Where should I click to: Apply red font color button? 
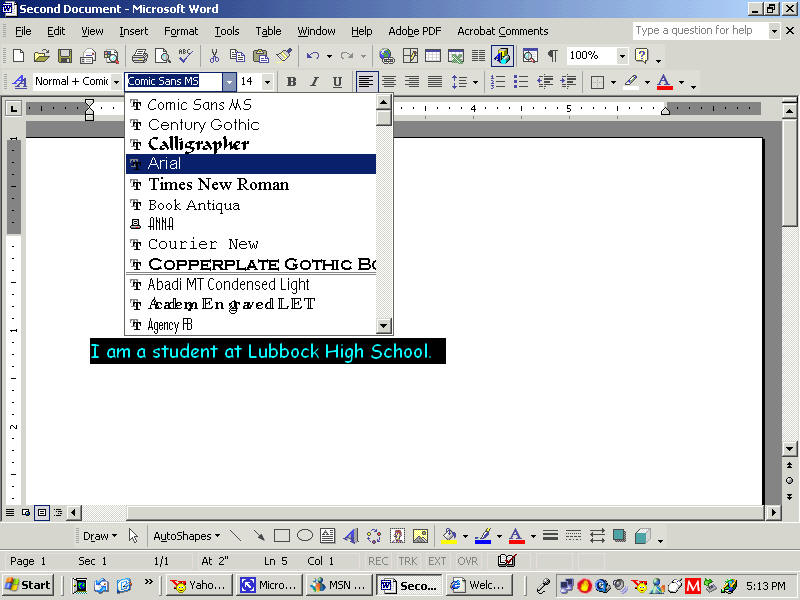click(x=664, y=82)
